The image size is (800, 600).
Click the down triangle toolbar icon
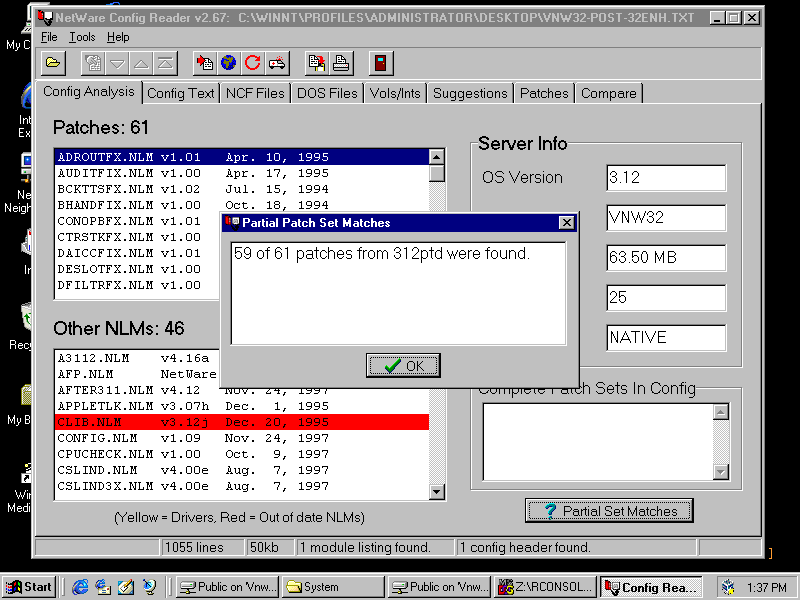[117, 63]
